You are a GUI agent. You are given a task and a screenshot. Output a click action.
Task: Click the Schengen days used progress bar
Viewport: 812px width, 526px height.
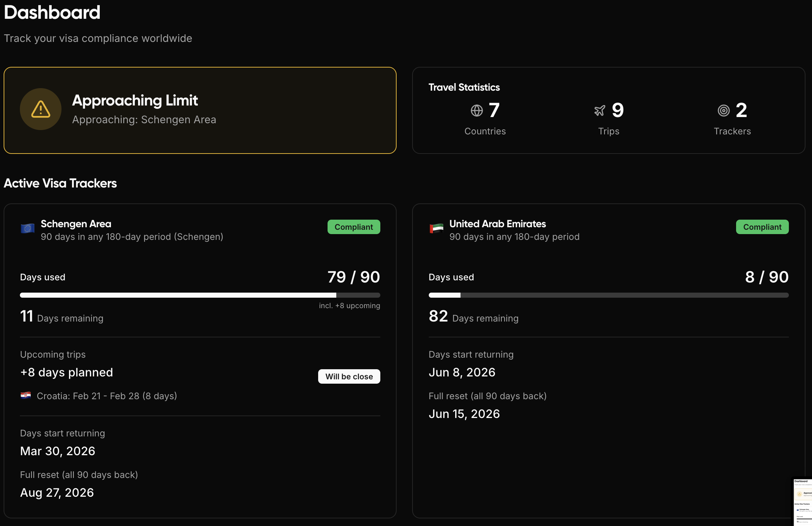click(x=199, y=295)
